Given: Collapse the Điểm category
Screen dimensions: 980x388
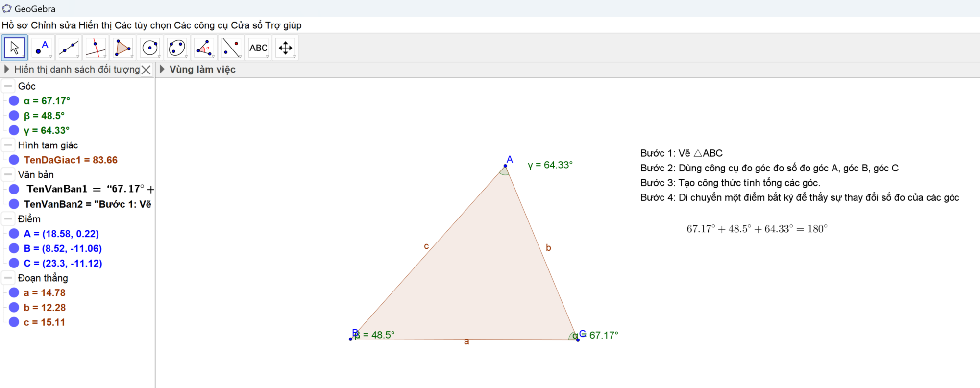Looking at the screenshot, I should (x=8, y=219).
